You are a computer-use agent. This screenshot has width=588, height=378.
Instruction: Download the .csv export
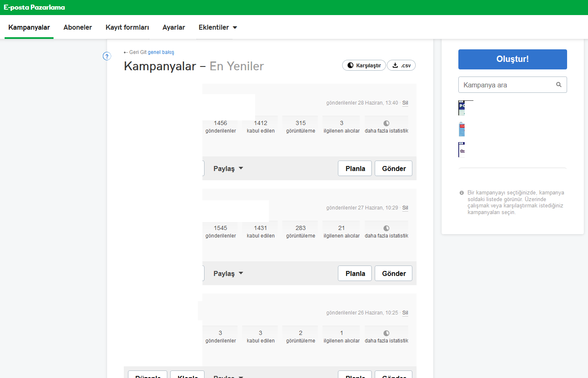point(401,65)
